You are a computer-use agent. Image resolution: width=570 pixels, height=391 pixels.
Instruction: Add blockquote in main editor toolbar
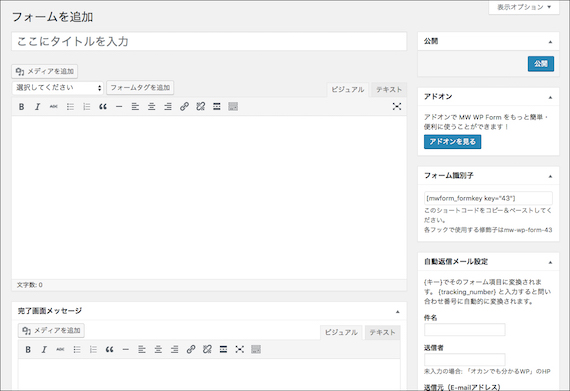click(103, 106)
